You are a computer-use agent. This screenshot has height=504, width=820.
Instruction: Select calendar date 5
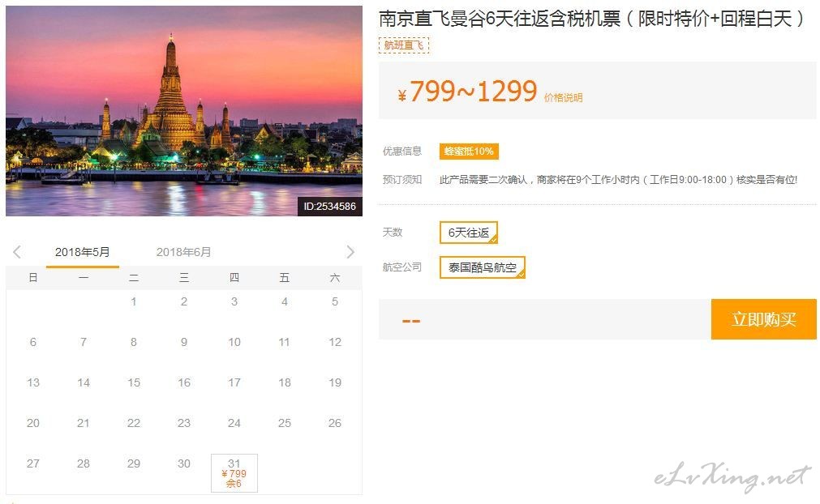[335, 301]
